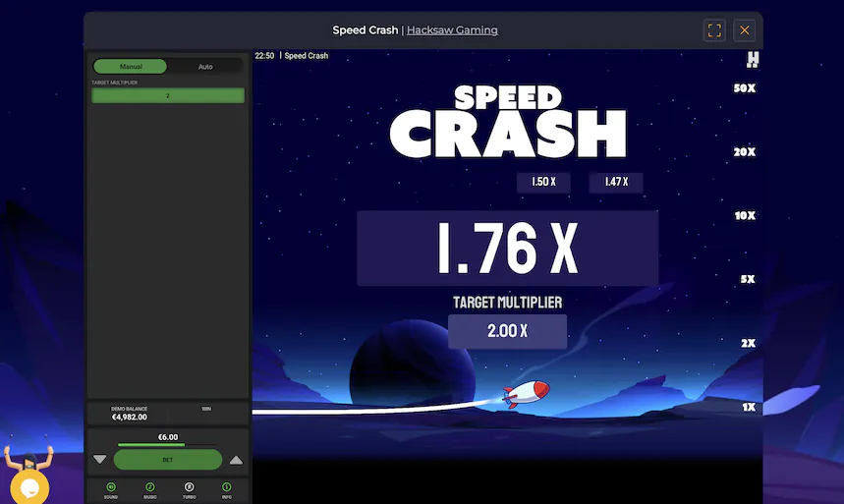Click the Hacksaw H logo icon

click(753, 59)
